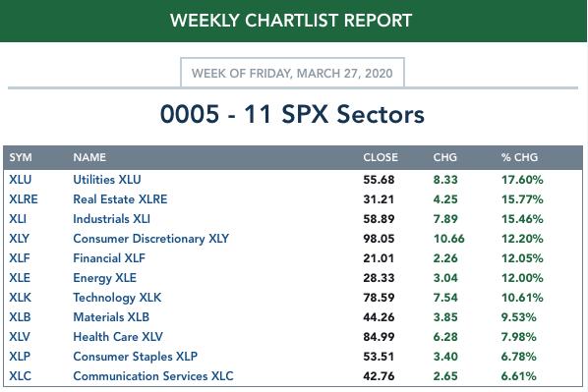Select the XLRE symbol link
The image size is (588, 392).
coord(24,199)
